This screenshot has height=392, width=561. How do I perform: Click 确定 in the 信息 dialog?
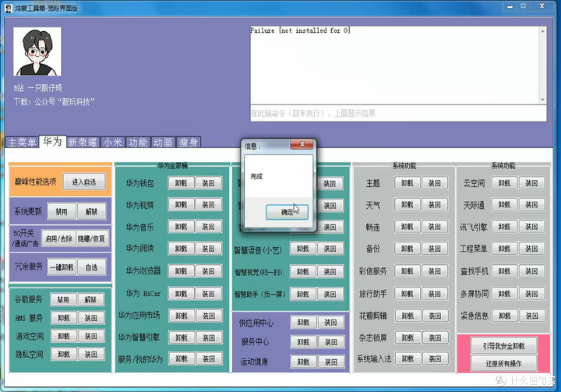[287, 212]
